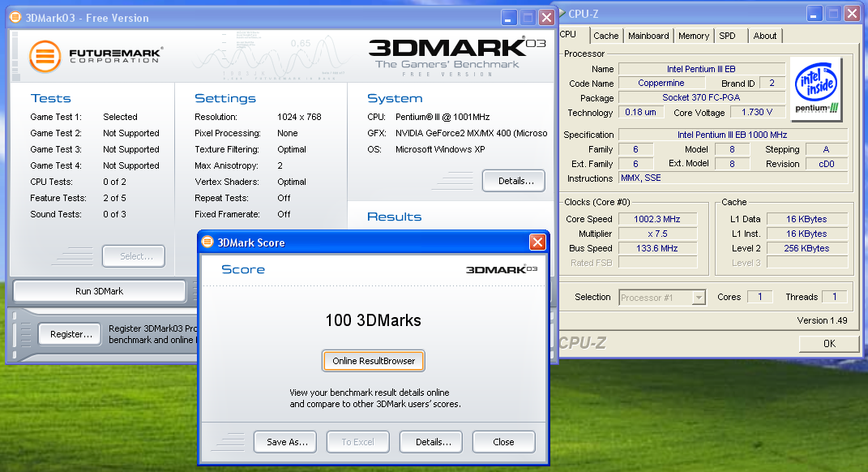
Task: Click the Cores count field
Action: pyautogui.click(x=760, y=297)
